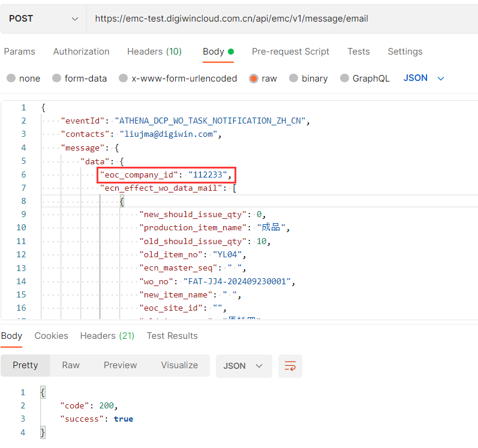Click the production_item_name line in editor
The image size is (478, 448).
tap(215, 228)
